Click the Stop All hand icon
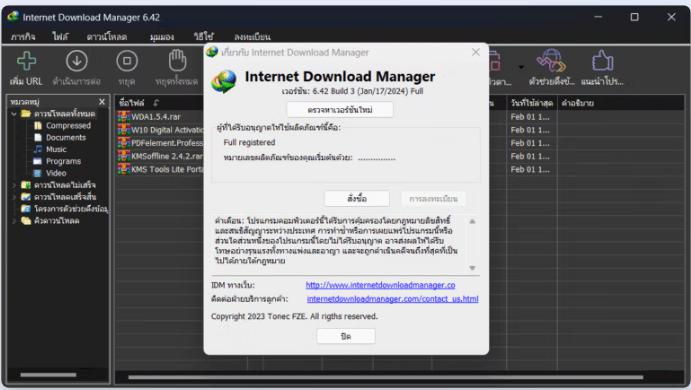 click(177, 60)
